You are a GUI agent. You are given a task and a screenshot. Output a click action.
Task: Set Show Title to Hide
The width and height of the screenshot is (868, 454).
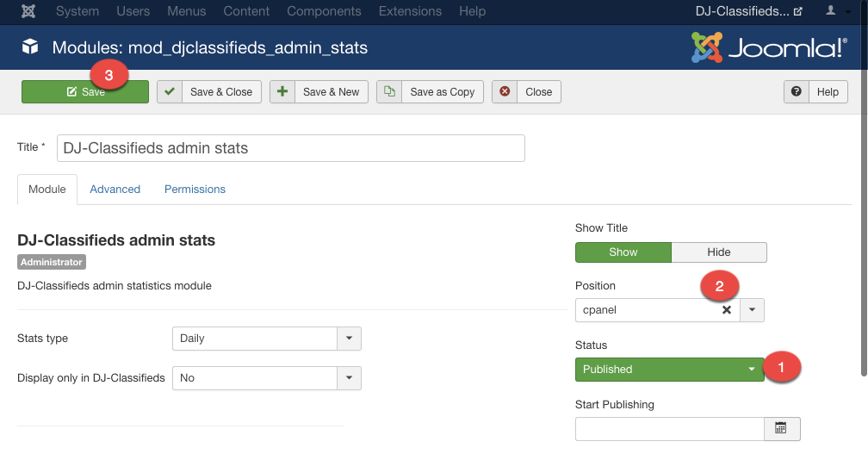pyautogui.click(x=719, y=252)
